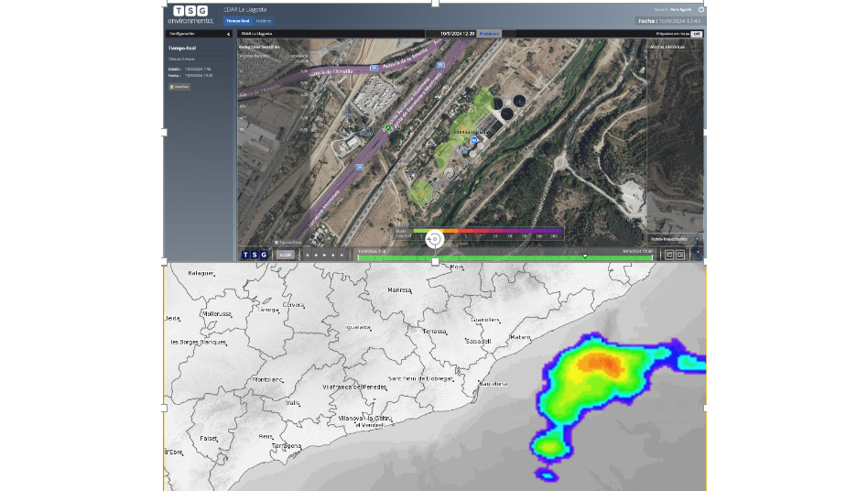Screen dimensions: 868x491
Task: Click the right view layout icon
Action: click(x=680, y=255)
